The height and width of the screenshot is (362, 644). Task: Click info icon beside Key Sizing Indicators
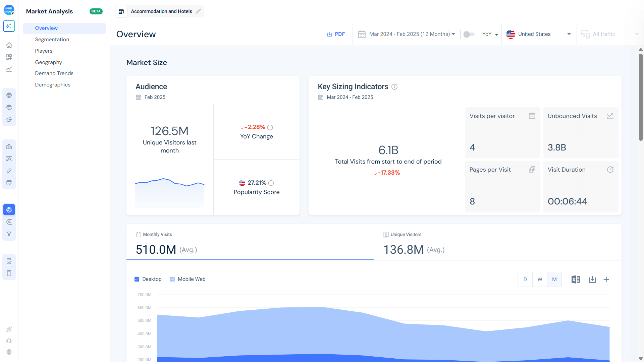pos(394,87)
